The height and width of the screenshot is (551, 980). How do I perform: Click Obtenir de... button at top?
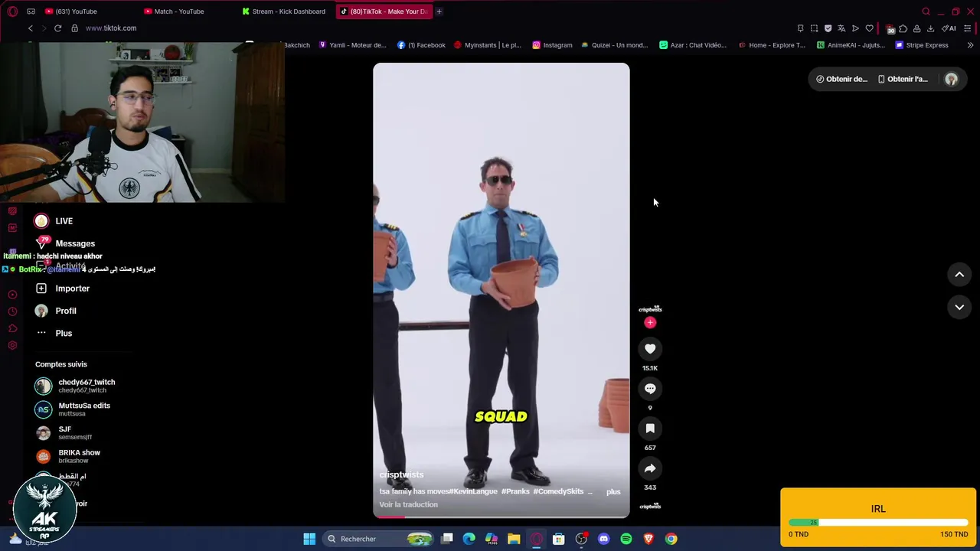(841, 79)
